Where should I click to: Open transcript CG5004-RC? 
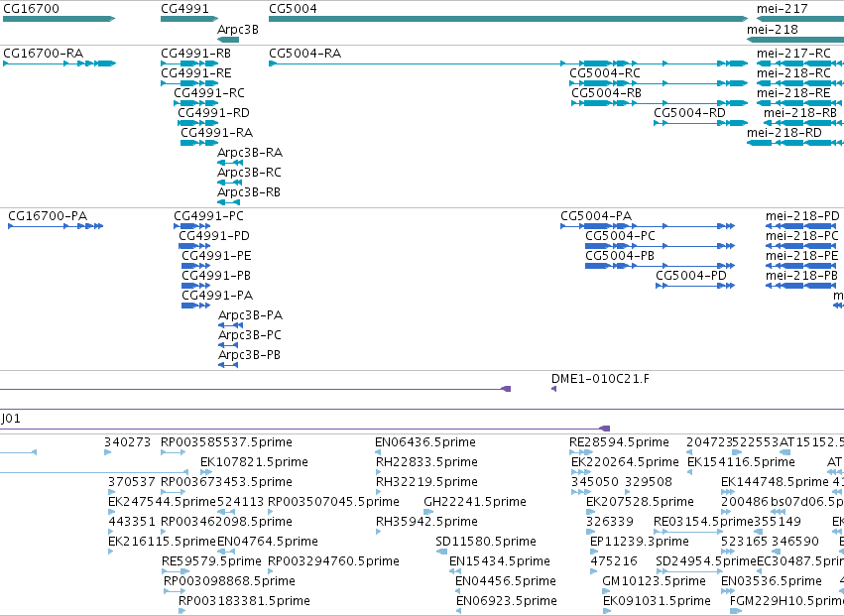click(x=659, y=83)
